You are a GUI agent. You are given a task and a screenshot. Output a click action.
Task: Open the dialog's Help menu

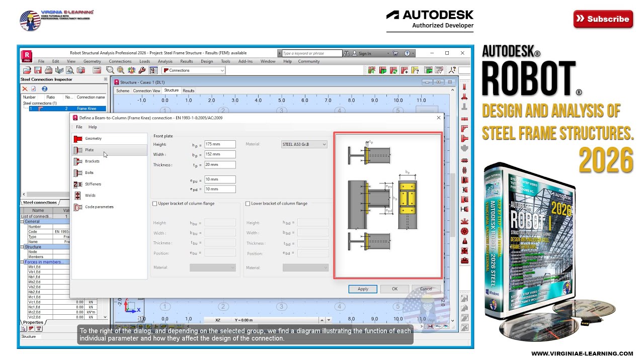(93, 127)
